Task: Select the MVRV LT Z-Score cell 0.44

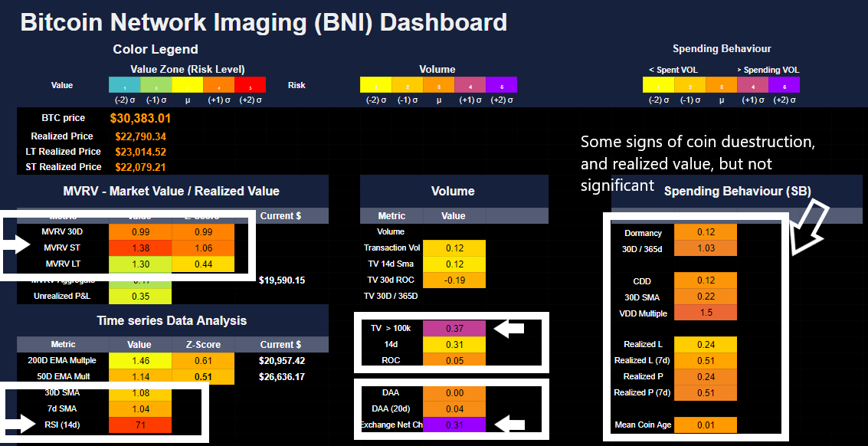Action: [x=203, y=264]
